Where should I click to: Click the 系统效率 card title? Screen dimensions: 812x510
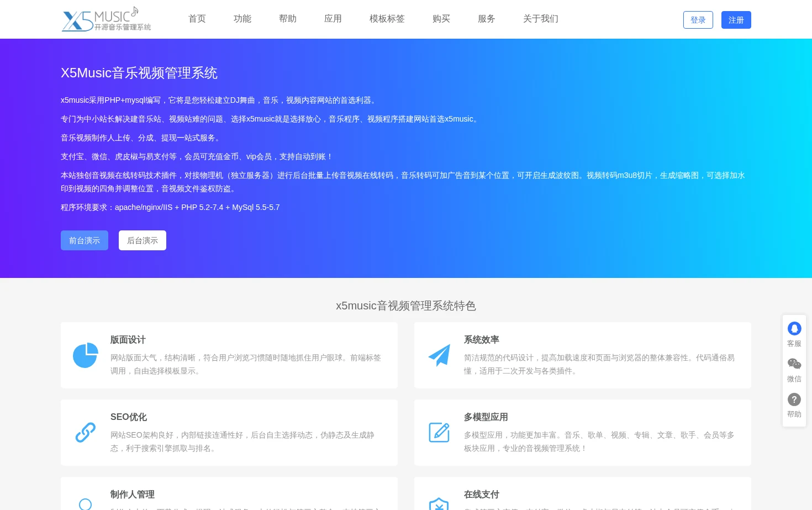tap(482, 340)
